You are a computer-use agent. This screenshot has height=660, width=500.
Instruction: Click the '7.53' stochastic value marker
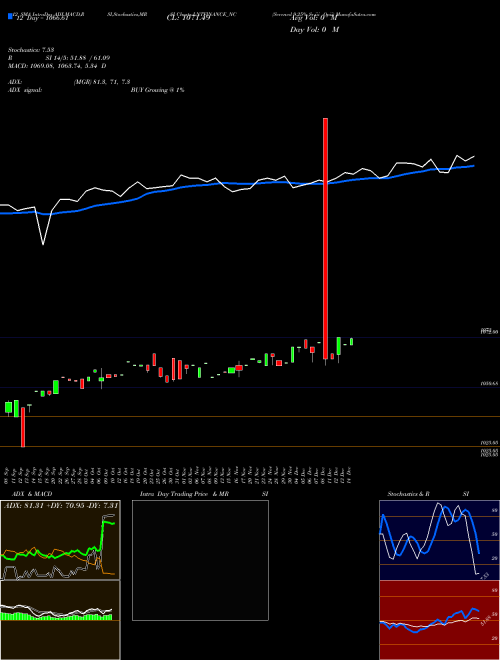pos(484,575)
